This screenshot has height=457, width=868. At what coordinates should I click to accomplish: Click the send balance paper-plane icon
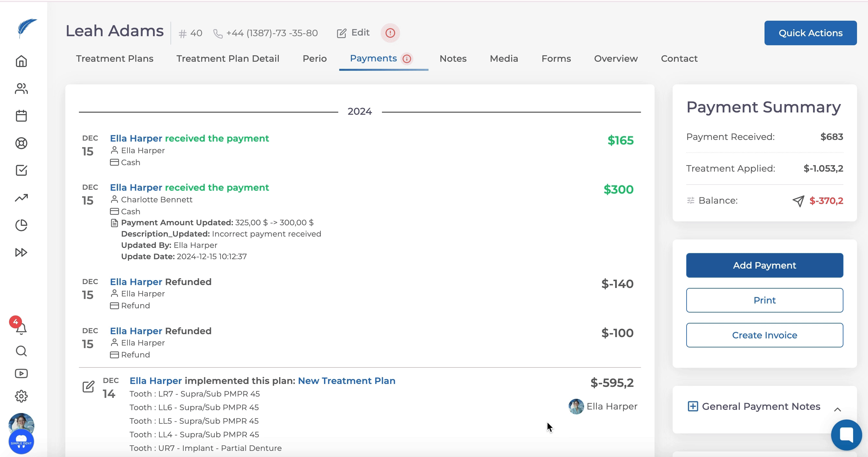click(798, 201)
